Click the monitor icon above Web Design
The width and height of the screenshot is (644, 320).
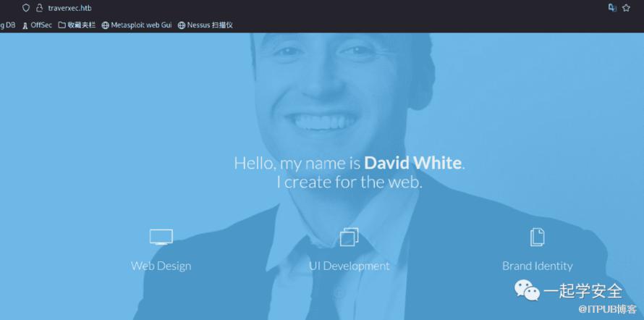coord(161,237)
